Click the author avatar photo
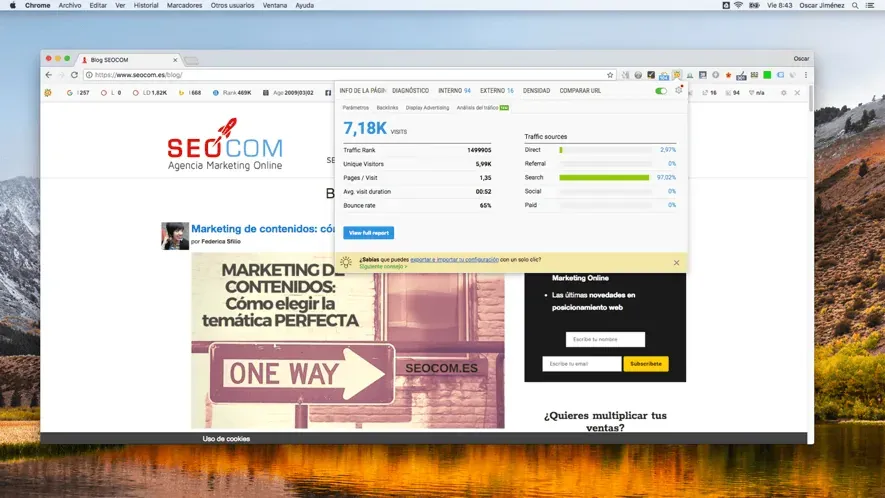Screen dimensions: 885x498 coord(175,235)
